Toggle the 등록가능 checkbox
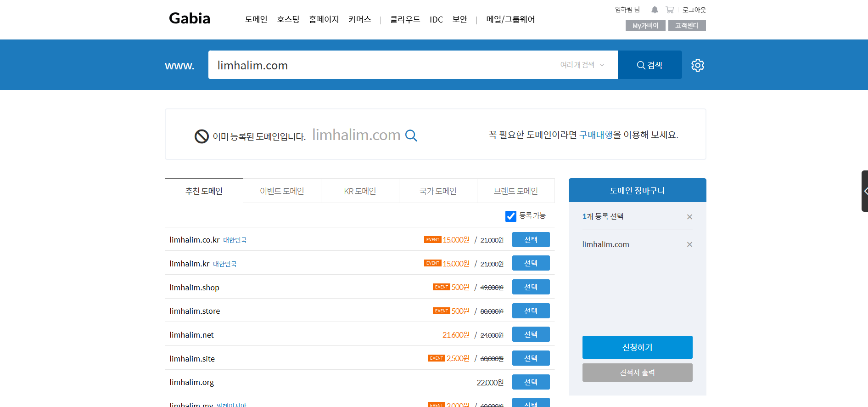868x407 pixels. [x=511, y=216]
